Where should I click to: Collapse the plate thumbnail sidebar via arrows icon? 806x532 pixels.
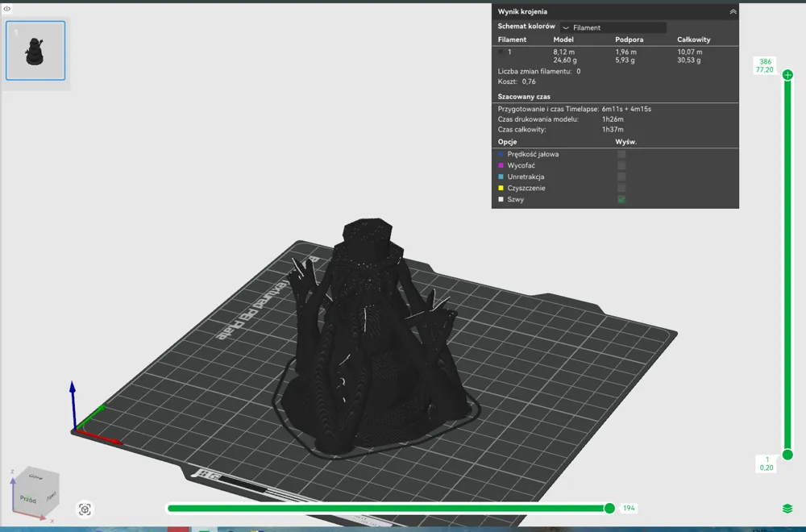point(7,9)
